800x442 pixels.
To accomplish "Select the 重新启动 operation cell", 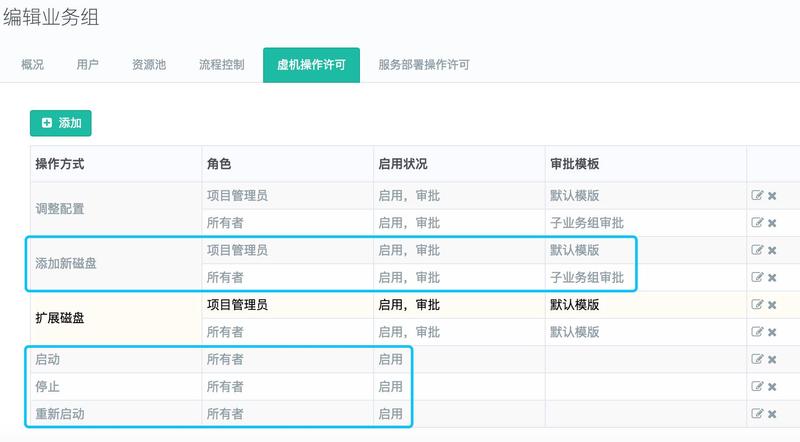I will [116, 414].
